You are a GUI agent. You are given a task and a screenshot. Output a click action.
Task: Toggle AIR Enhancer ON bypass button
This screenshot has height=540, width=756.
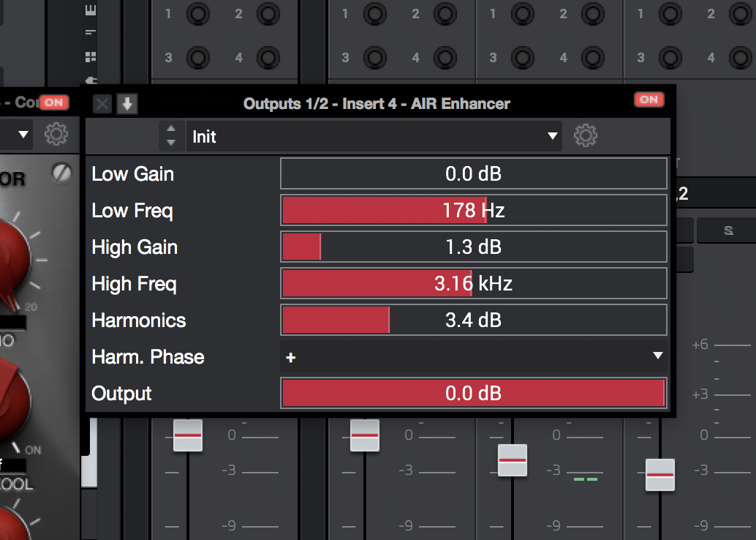tap(649, 100)
